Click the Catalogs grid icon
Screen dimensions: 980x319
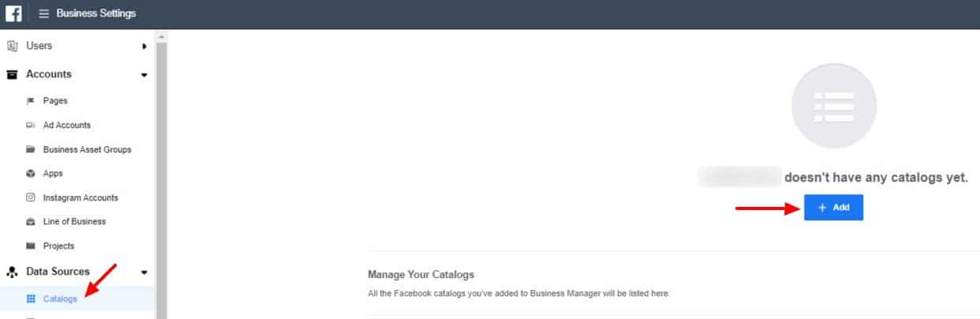[31, 299]
